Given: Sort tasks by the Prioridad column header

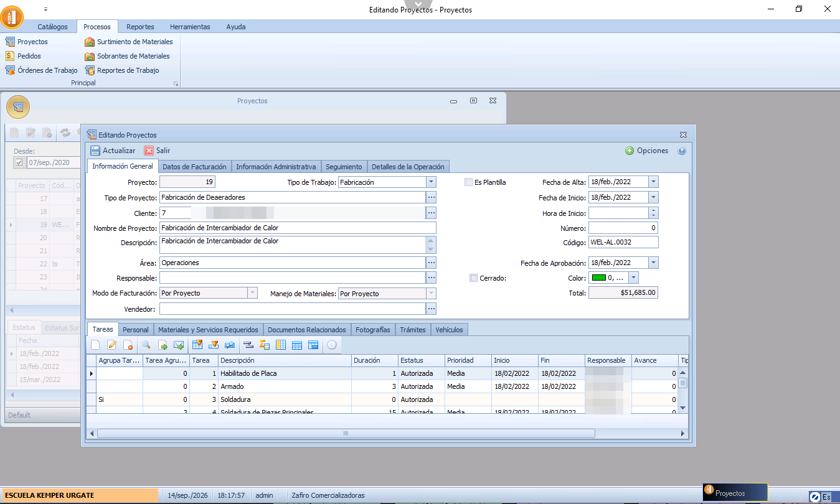Looking at the screenshot, I should [x=467, y=360].
